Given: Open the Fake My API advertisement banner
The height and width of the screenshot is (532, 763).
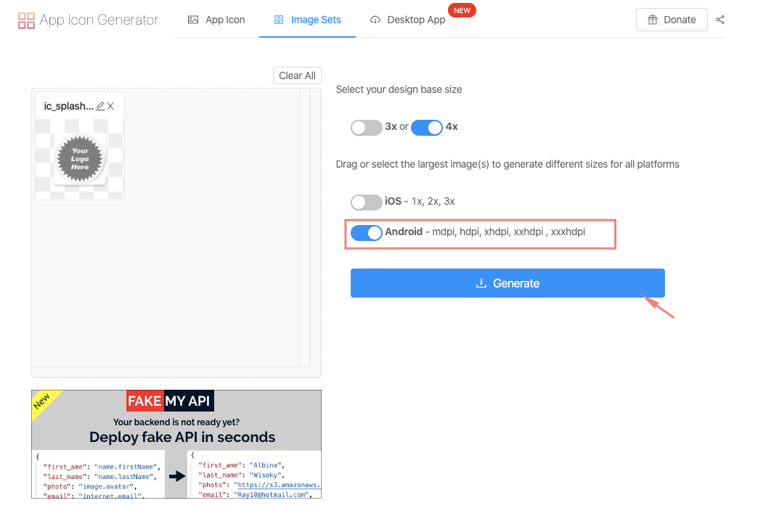Looking at the screenshot, I should coord(176,444).
